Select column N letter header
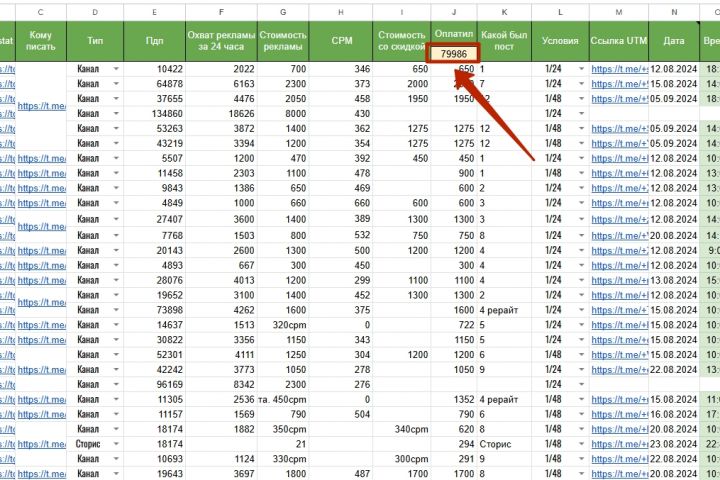Image resolution: width=720 pixels, height=480 pixels. (x=674, y=12)
